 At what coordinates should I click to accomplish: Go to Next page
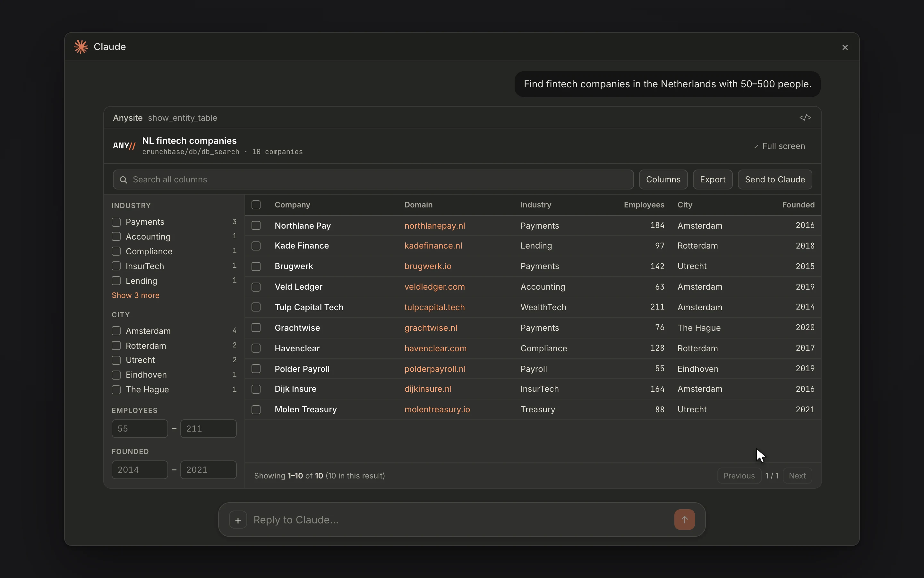(797, 476)
